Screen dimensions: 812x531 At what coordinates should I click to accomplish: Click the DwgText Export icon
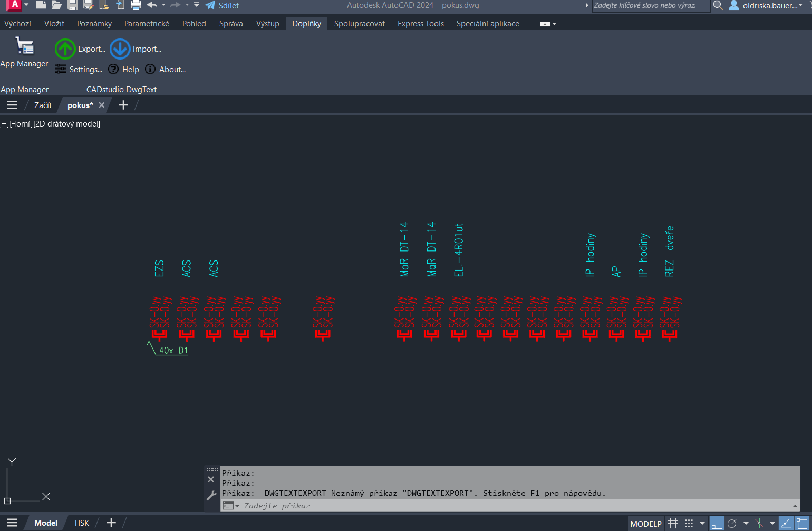(65, 49)
